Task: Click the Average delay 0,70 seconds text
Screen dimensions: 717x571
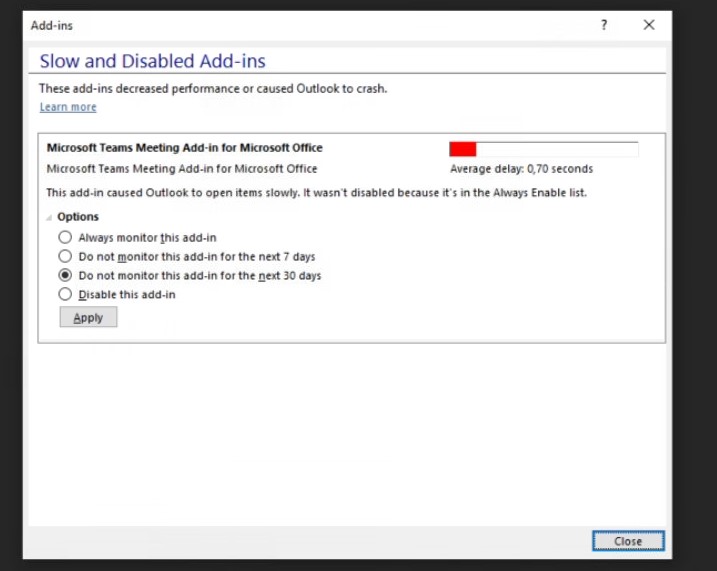Action: [521, 169]
